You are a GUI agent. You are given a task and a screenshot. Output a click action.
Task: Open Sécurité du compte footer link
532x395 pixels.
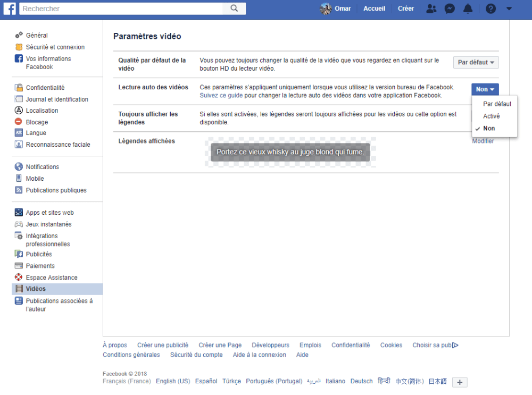[x=196, y=355]
